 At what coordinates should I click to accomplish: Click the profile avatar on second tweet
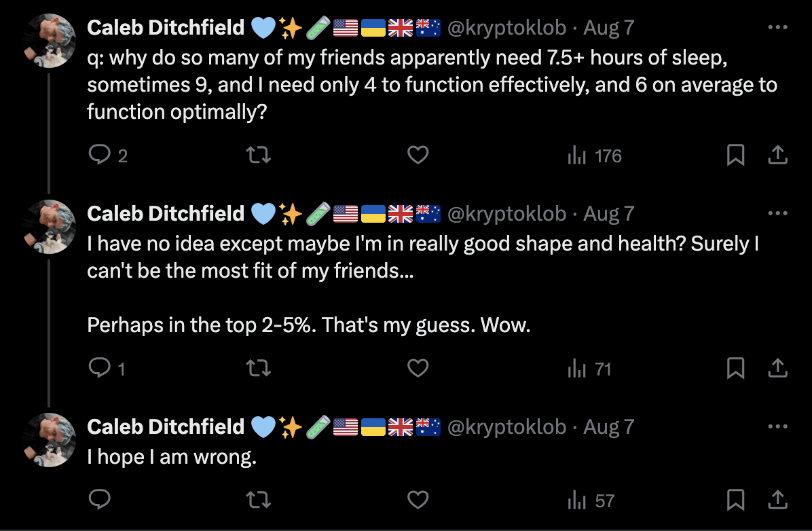pyautogui.click(x=48, y=227)
